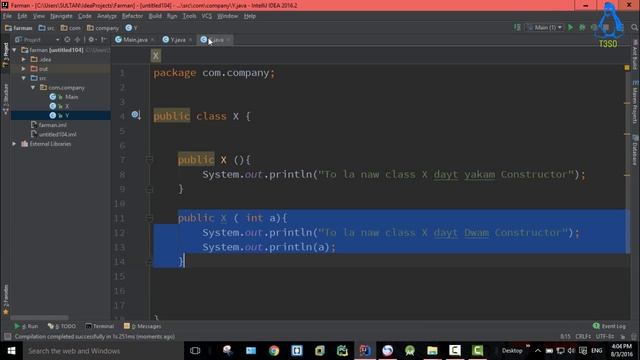Open the Refactor menu

pos(132,16)
